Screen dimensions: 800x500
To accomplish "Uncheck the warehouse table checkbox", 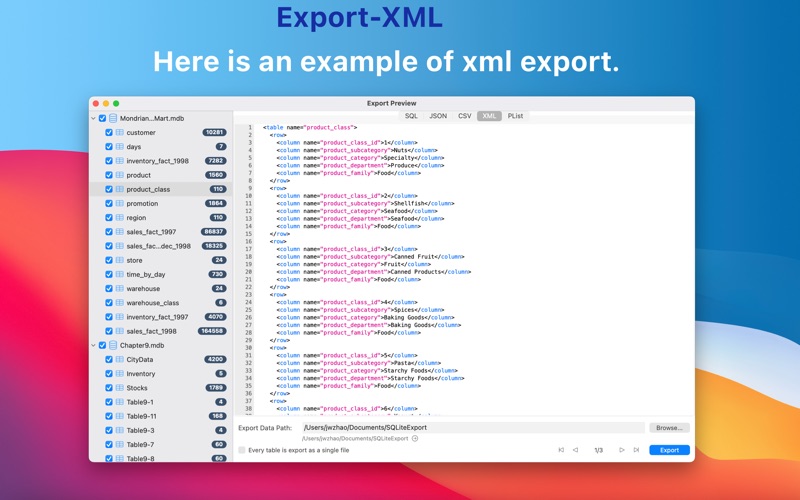I will pyautogui.click(x=109, y=288).
